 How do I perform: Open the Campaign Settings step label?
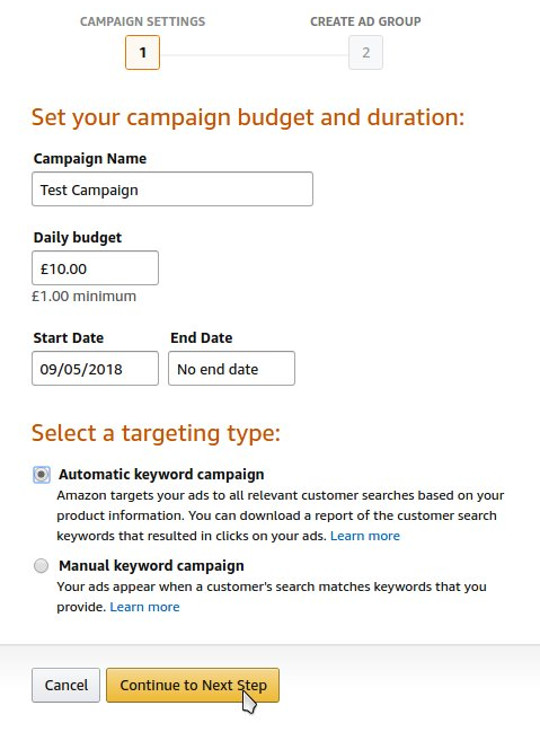coord(142,21)
